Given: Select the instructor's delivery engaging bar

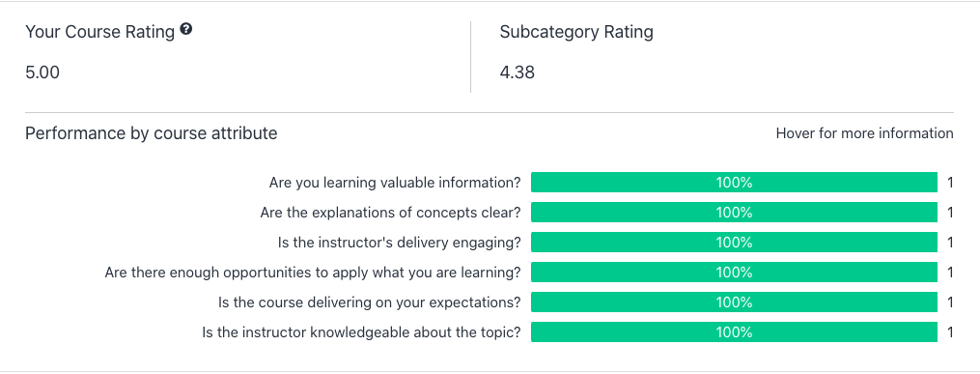Looking at the screenshot, I should click(734, 243).
